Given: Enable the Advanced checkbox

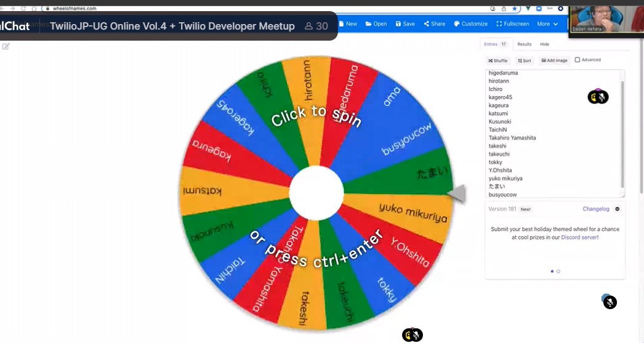Looking at the screenshot, I should pyautogui.click(x=578, y=60).
